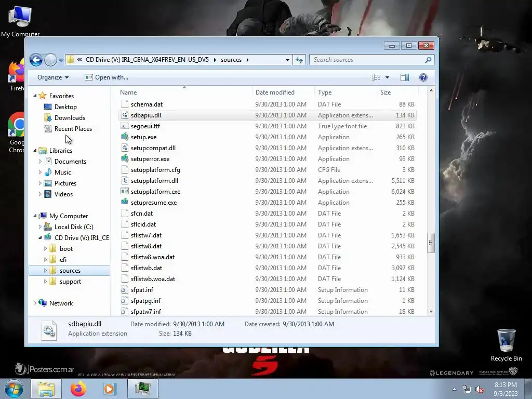Select the setupplatform.exe icon
This screenshot has height=399, width=532.
click(x=125, y=191)
